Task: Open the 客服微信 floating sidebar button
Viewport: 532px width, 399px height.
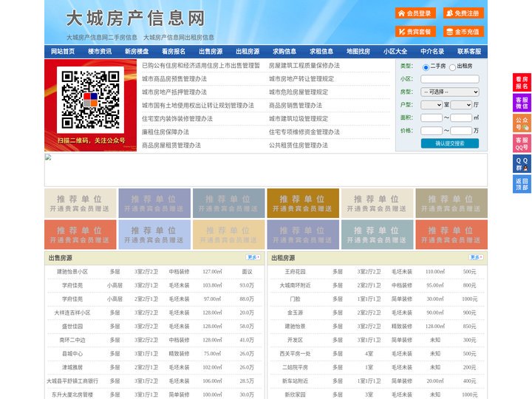Action: pyautogui.click(x=522, y=103)
